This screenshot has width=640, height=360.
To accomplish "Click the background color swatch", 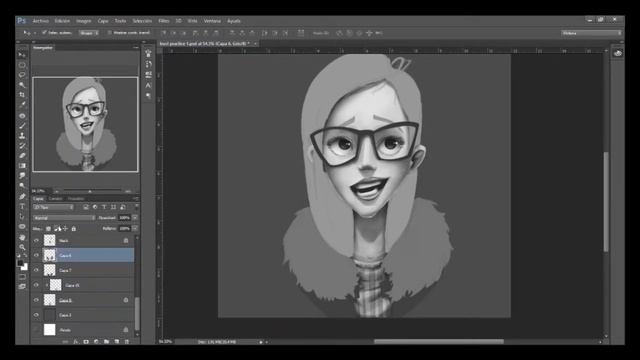I will (25, 267).
